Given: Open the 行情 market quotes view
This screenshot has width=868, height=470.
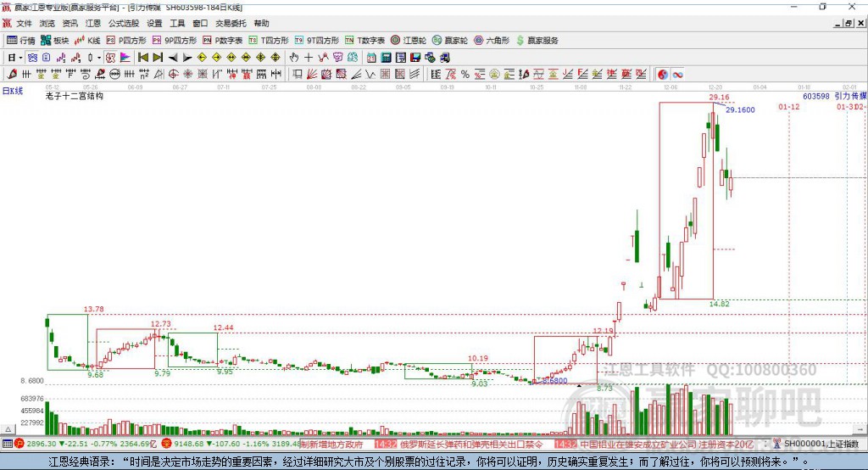Looking at the screenshot, I should [x=21, y=40].
